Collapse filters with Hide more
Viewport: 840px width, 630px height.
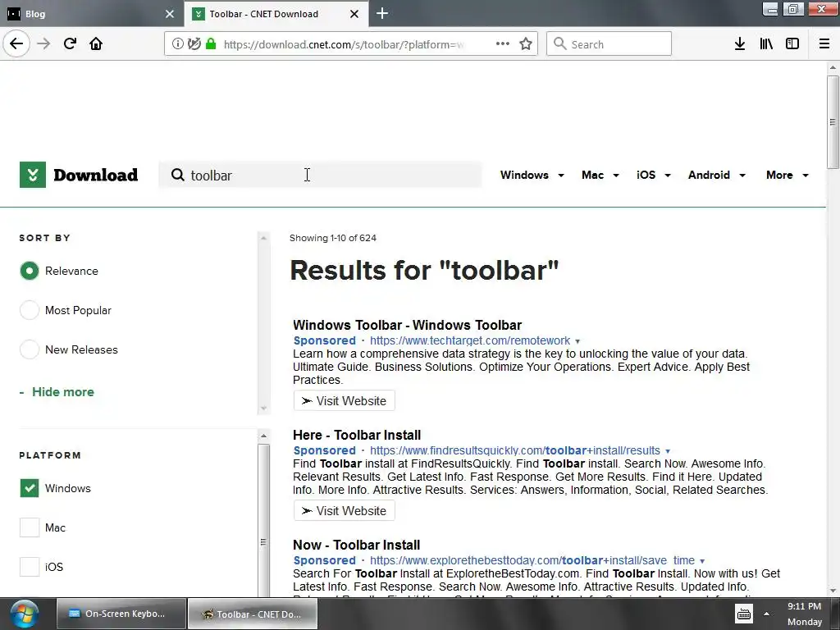point(57,392)
